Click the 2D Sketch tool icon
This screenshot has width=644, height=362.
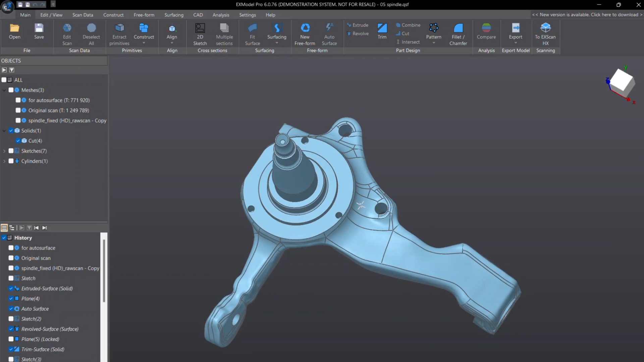pos(200,28)
